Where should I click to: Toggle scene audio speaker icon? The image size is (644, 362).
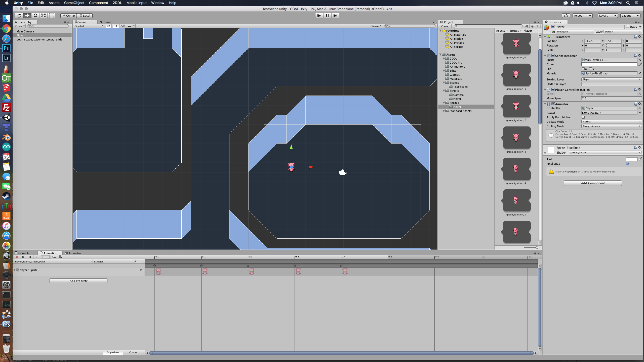pyautogui.click(x=123, y=26)
